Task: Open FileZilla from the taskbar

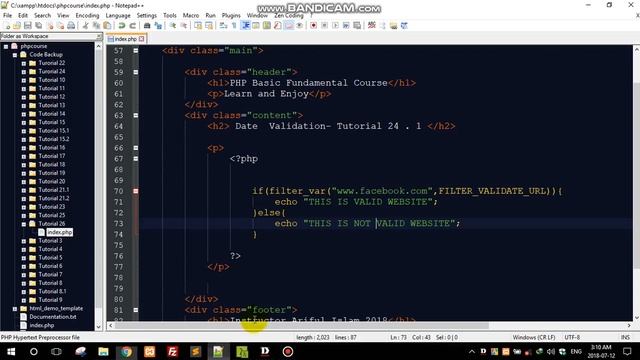Action: [x=172, y=351]
